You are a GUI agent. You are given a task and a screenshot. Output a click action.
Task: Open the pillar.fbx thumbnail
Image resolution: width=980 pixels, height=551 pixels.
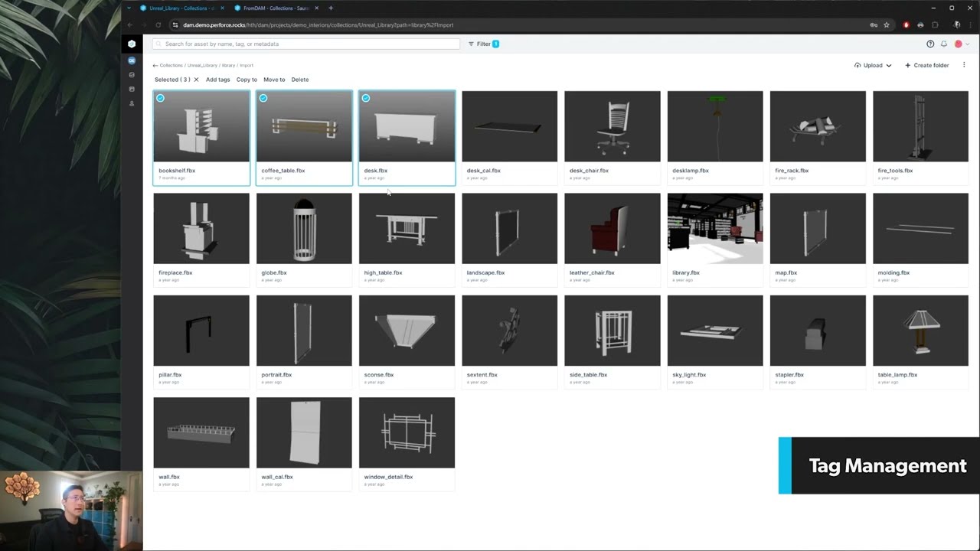coord(201,331)
